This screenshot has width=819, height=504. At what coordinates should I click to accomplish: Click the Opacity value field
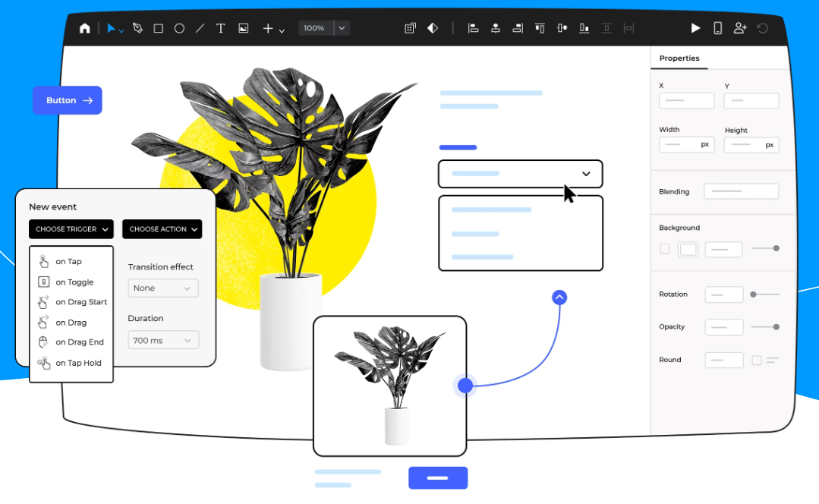[x=724, y=327]
